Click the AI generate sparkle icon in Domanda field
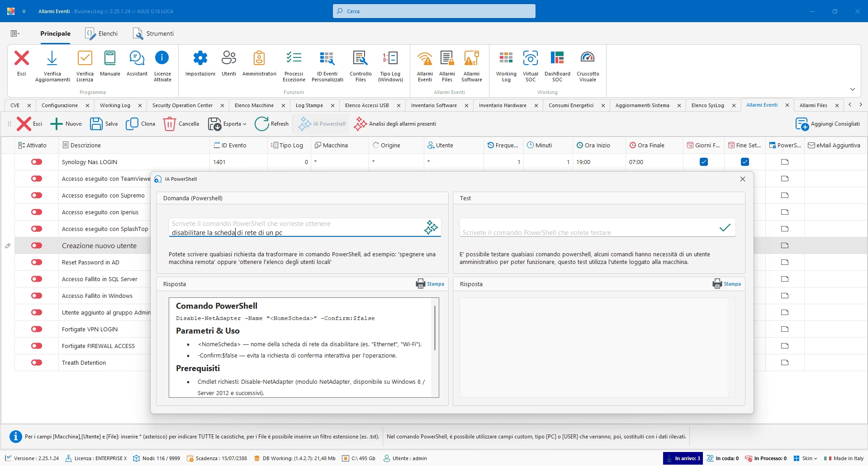Viewport: 868px width, 466px height. point(431,227)
